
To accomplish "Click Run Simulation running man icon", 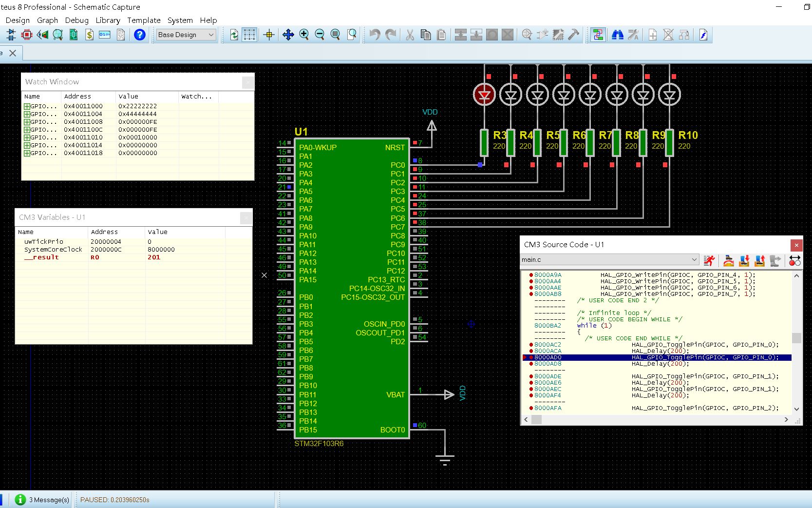I will (x=709, y=261).
